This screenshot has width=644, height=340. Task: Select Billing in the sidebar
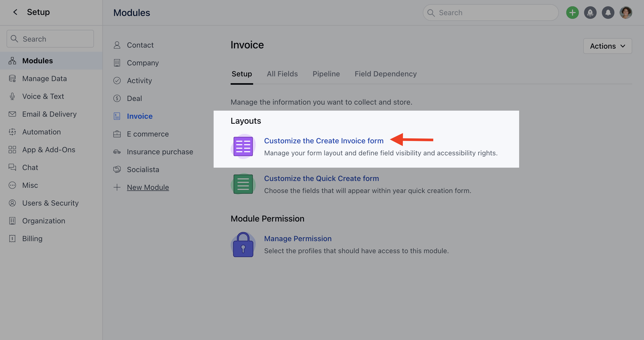[x=51, y=239]
